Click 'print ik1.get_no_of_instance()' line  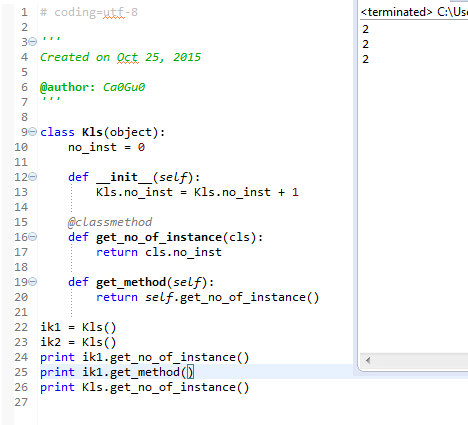[145, 357]
